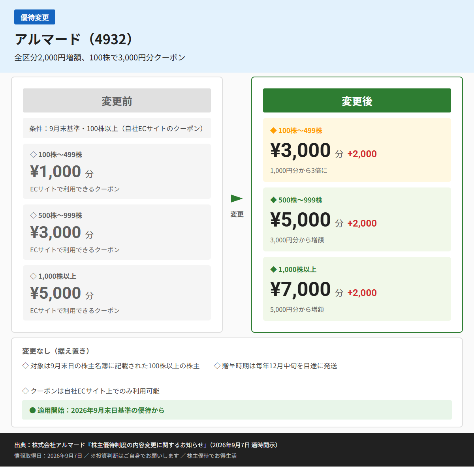Screen dimensions: 474x476
Task: Click the note 3,000円分から増額
Action: pos(297,240)
